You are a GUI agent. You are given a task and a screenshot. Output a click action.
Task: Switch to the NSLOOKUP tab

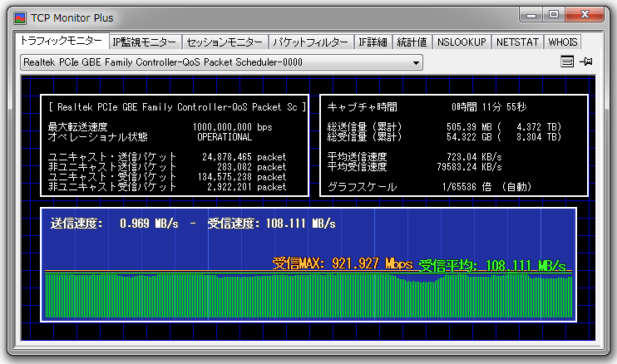pos(462,42)
